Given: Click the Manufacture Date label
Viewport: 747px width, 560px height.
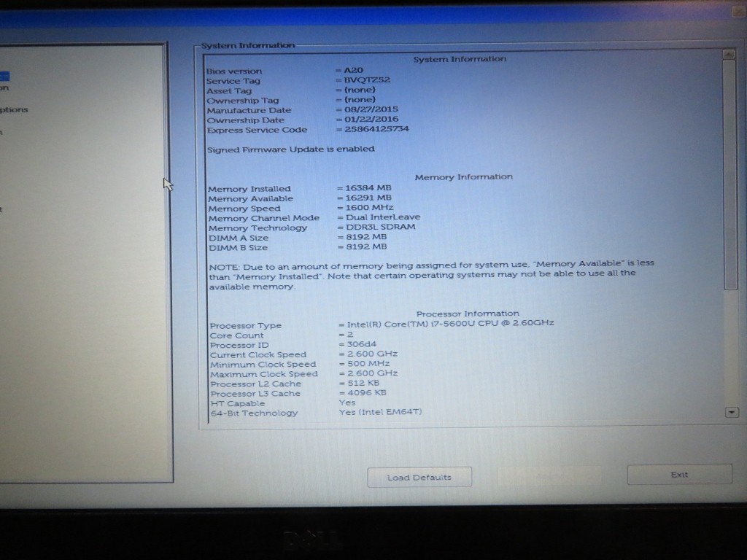Looking at the screenshot, I should click(249, 111).
